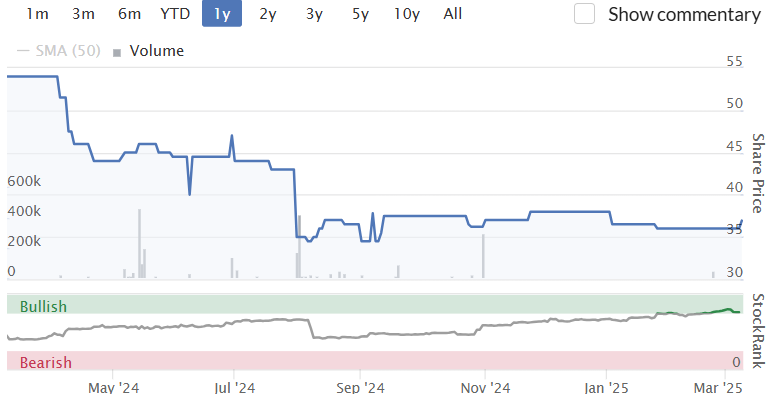
Task: Click the Bearish zone label
Action: pyautogui.click(x=46, y=363)
